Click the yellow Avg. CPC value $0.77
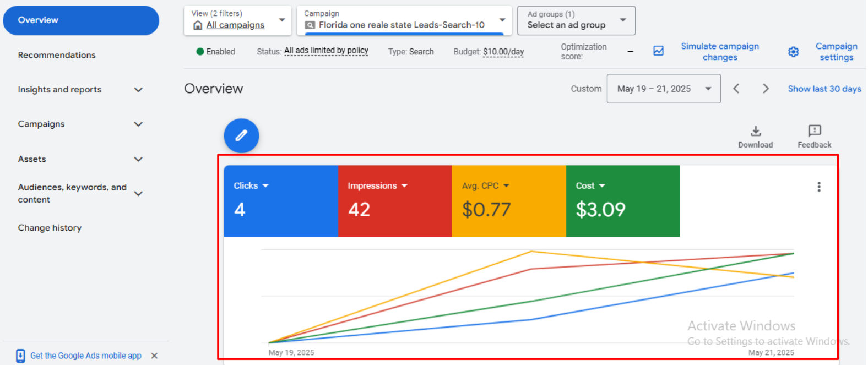Screen dimensions: 868x371 click(x=486, y=210)
